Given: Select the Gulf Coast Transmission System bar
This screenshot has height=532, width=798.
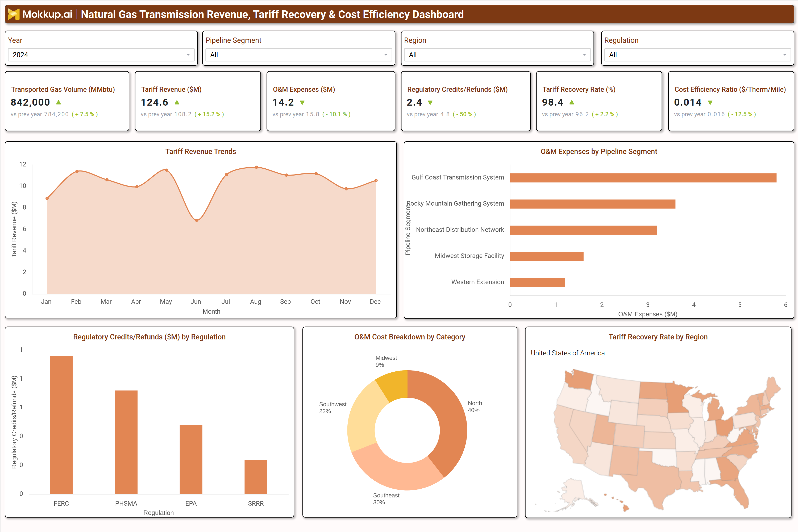Looking at the screenshot, I should coord(643,178).
